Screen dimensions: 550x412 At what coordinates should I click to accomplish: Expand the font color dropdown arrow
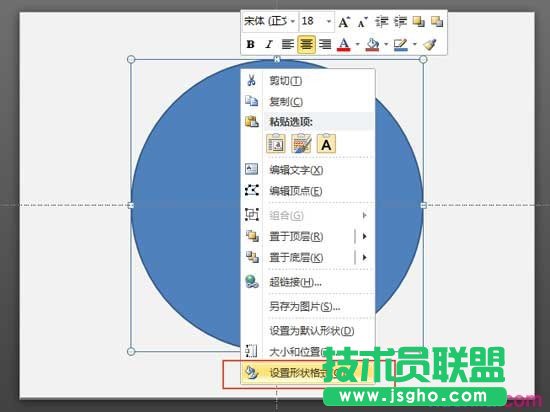[357, 45]
